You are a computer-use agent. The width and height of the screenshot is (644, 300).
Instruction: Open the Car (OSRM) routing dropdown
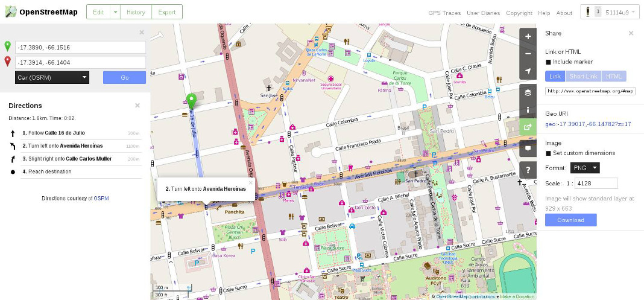(52, 77)
